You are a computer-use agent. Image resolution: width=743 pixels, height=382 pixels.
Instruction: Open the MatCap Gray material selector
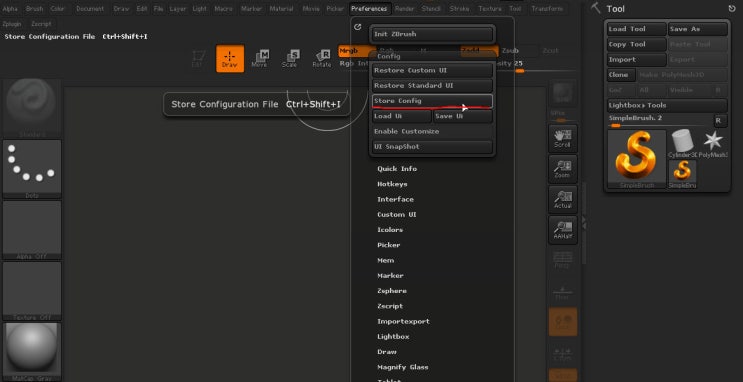(x=32, y=352)
